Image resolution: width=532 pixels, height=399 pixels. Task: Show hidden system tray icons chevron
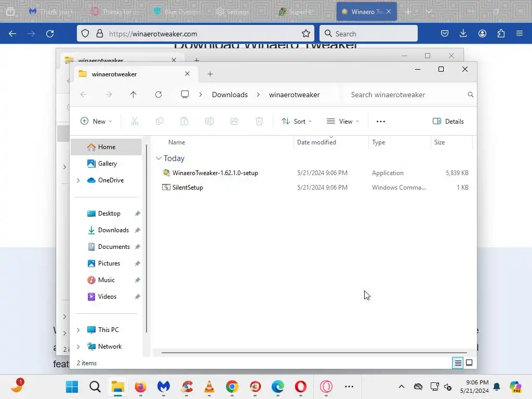coord(402,387)
